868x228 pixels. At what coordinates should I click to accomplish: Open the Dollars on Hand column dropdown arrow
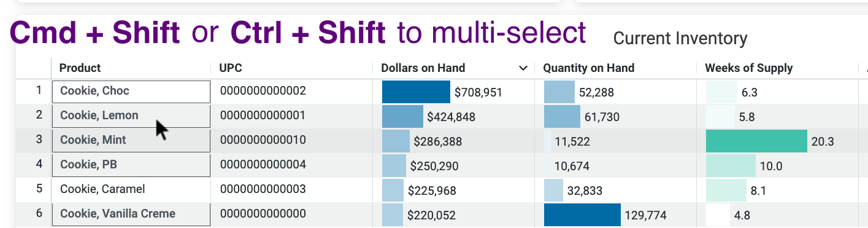[523, 68]
